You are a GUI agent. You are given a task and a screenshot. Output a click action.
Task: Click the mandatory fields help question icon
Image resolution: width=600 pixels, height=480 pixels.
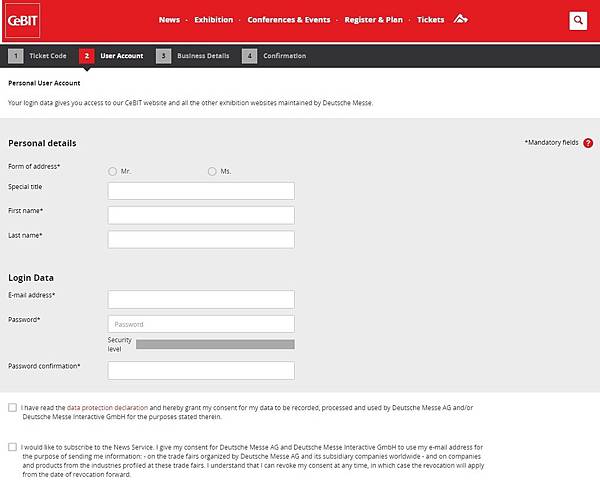(588, 143)
